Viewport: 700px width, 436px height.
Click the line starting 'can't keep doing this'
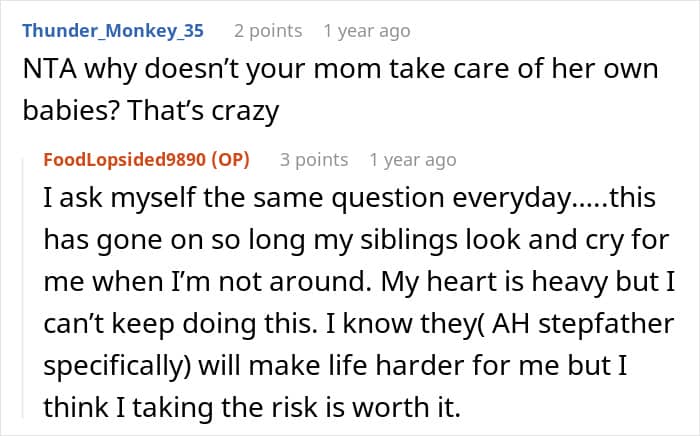tap(359, 324)
